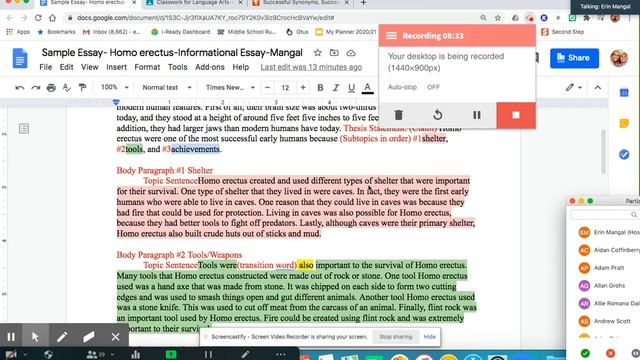The height and width of the screenshot is (360, 640).
Task: Star the document
Action: point(318,53)
